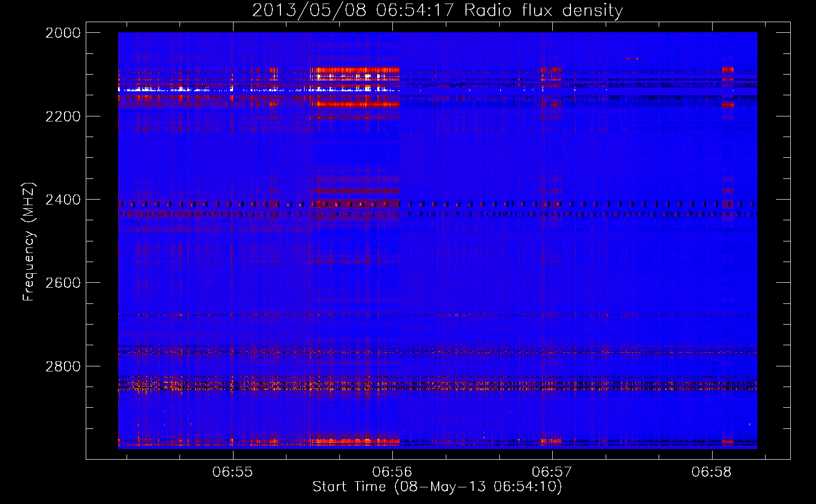This screenshot has width=816, height=504.
Task: Select the 2000 frequency axis label
Action: click(63, 33)
